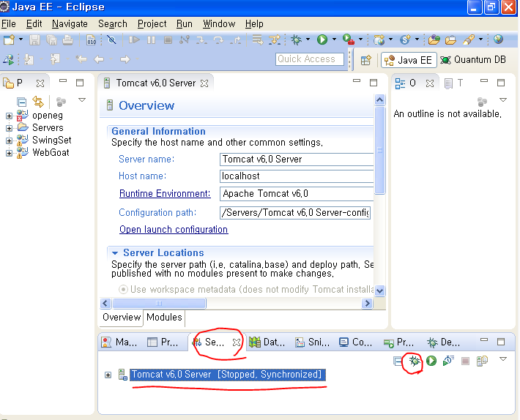The image size is (520, 420).
Task: Expand the SwingSet project node
Action: (10, 140)
